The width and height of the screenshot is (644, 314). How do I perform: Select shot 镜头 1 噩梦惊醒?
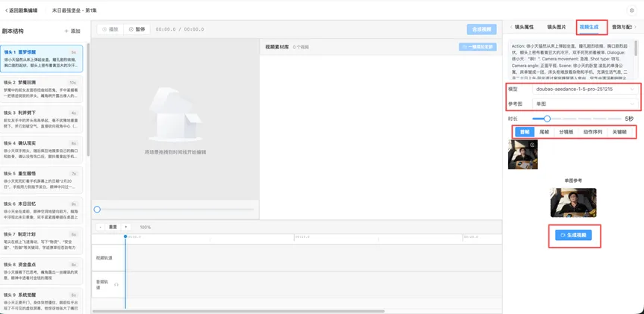[42, 59]
